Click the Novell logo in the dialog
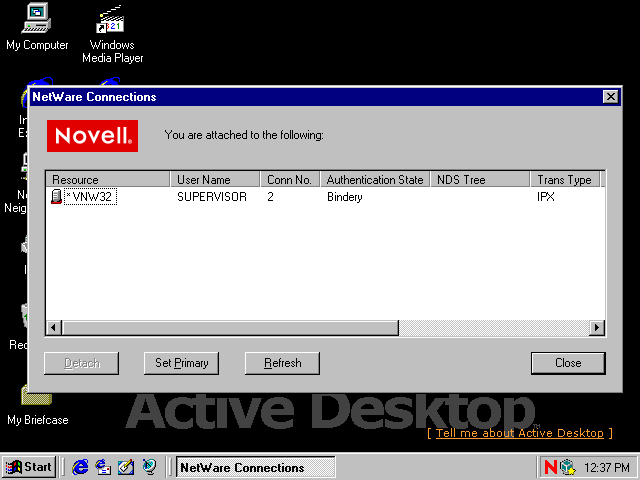Screen dimensions: 640x480 point(92,136)
